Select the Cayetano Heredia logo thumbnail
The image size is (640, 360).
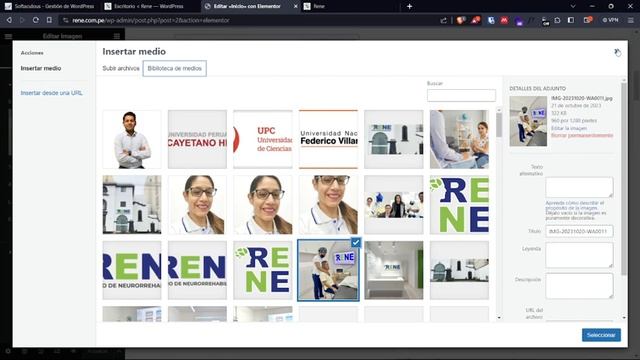[197, 139]
